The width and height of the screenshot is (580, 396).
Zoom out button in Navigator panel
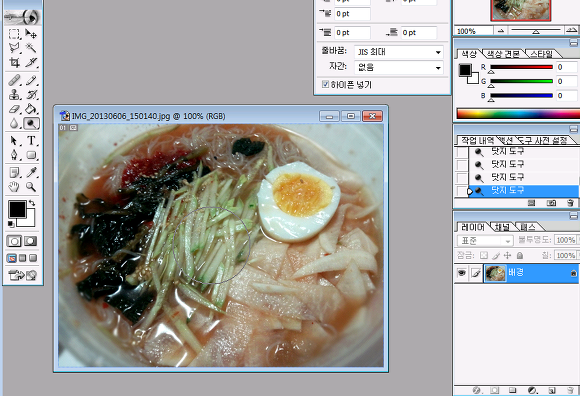pos(501,31)
